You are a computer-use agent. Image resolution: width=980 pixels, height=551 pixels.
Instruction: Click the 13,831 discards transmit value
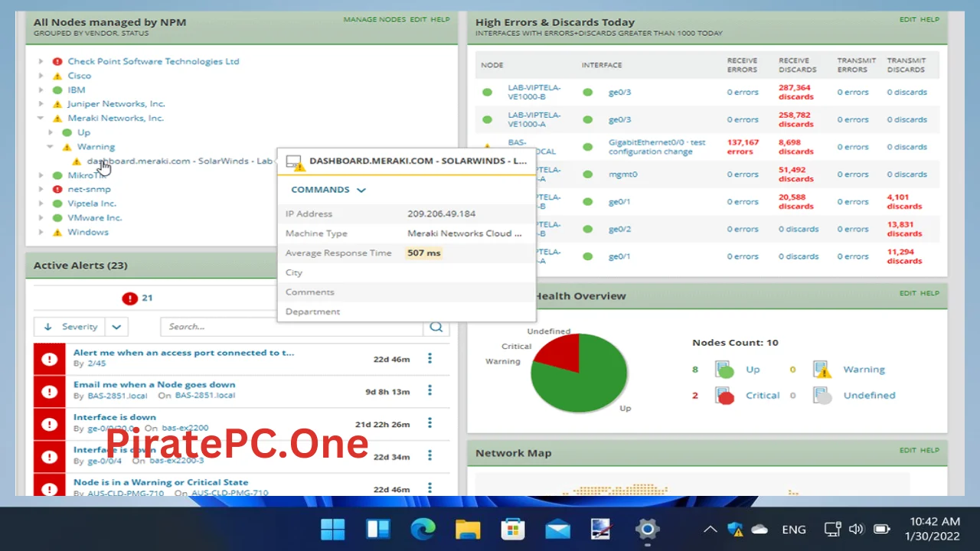pos(904,229)
